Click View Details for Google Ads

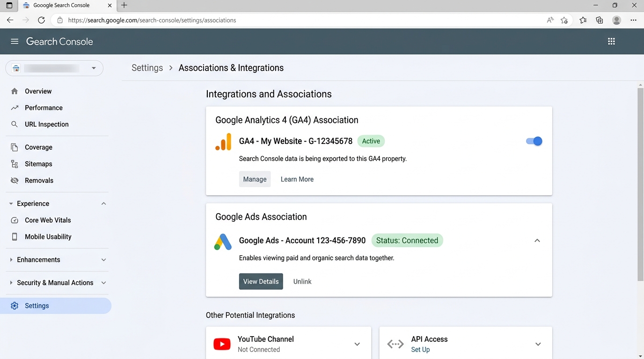pos(261,281)
